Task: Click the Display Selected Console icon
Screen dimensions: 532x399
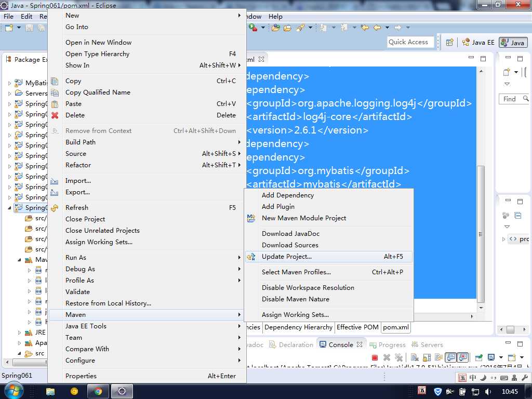Action: 491,357
